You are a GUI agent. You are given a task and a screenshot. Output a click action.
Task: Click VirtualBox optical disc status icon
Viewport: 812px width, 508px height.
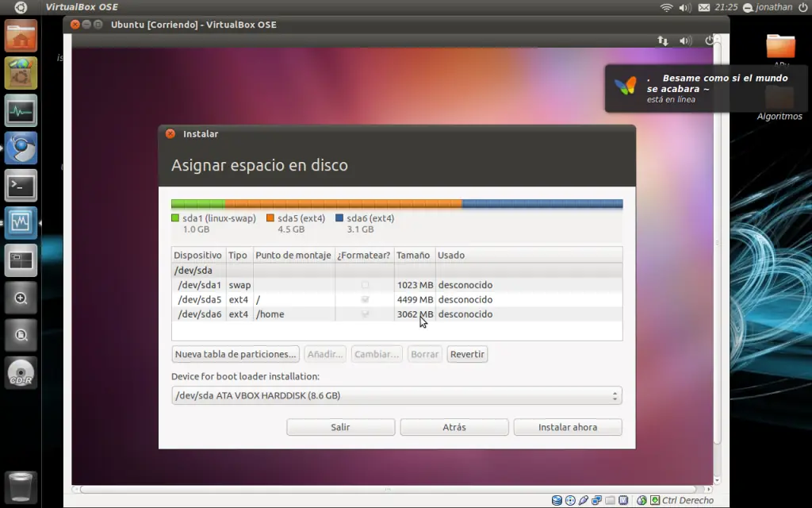tap(570, 500)
